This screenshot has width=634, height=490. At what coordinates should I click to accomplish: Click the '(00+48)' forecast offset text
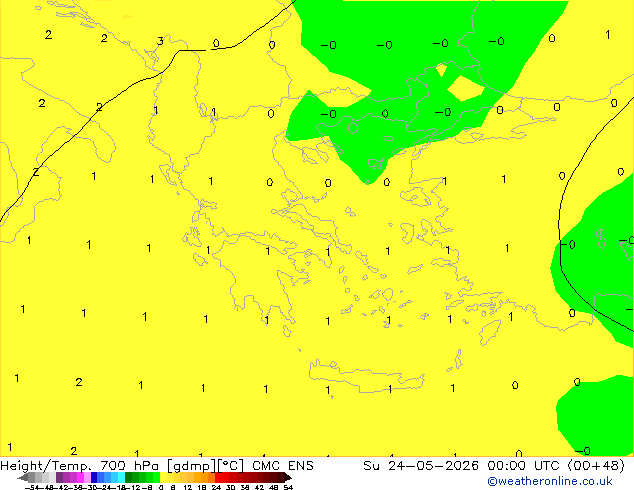(x=596, y=466)
